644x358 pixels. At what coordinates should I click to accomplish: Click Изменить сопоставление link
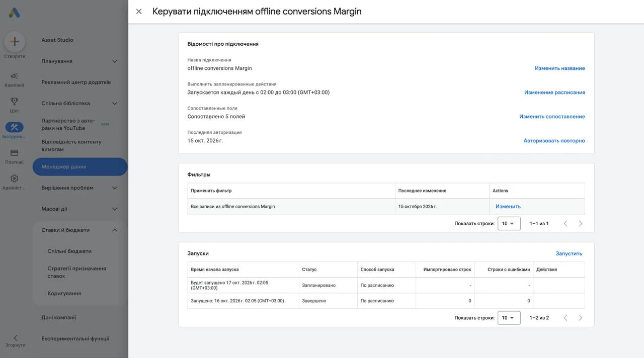pyautogui.click(x=552, y=117)
